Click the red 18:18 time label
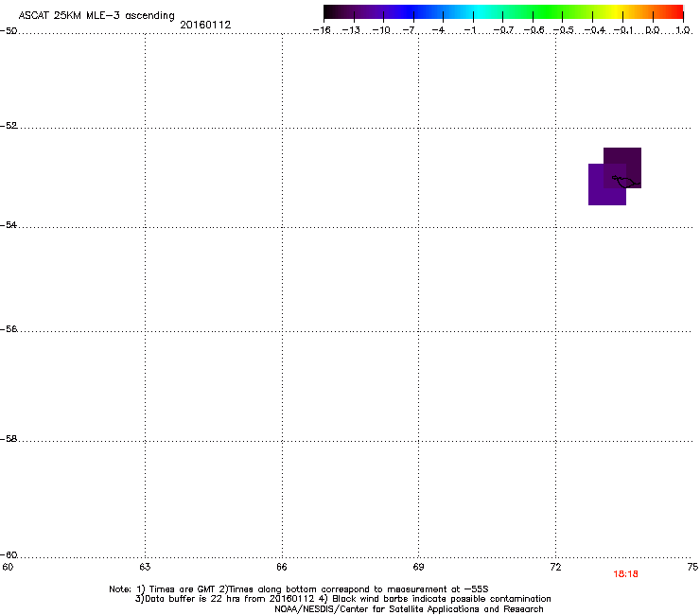The width and height of the screenshot is (700, 615). point(625,574)
